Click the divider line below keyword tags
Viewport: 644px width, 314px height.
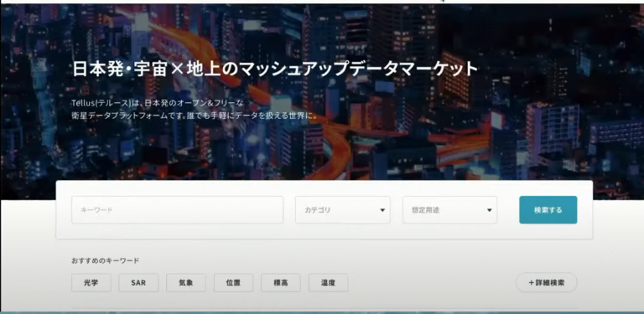pyautogui.click(x=325, y=308)
